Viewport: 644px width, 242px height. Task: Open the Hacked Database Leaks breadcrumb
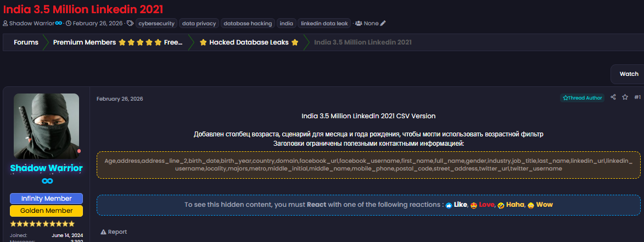[249, 42]
